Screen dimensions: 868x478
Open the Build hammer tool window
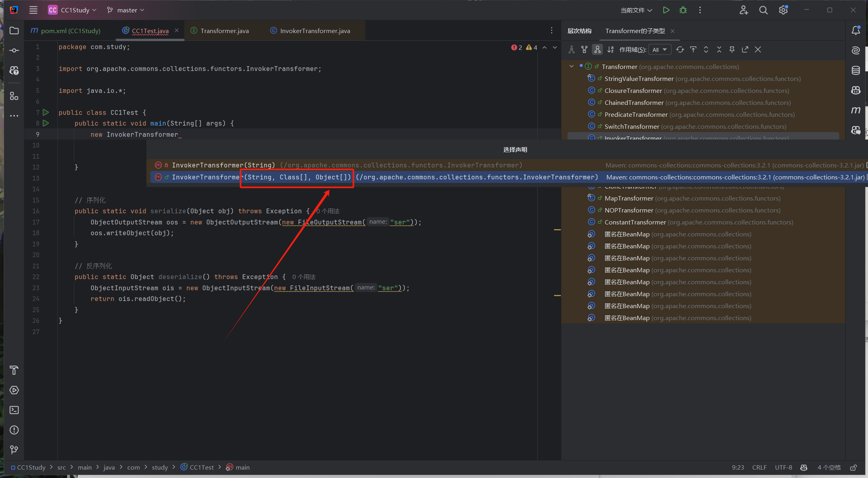pyautogui.click(x=14, y=370)
